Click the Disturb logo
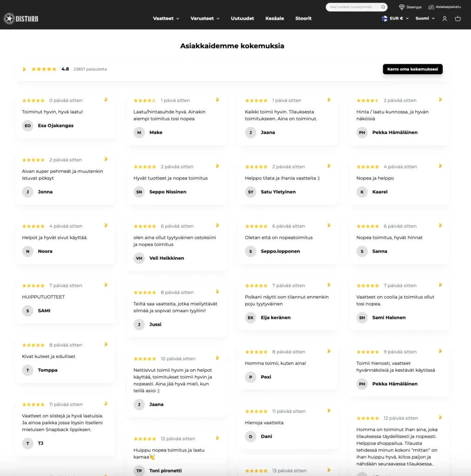The height and width of the screenshot is (476, 471). [x=21, y=19]
